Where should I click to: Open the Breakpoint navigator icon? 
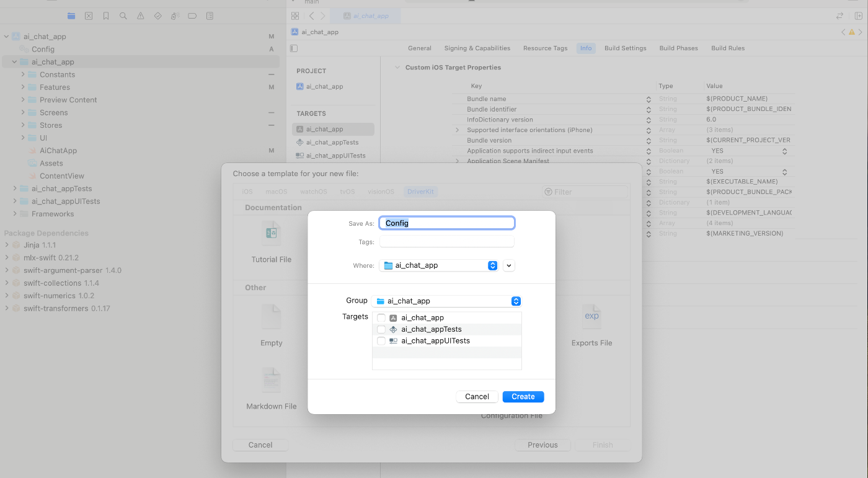[192, 16]
